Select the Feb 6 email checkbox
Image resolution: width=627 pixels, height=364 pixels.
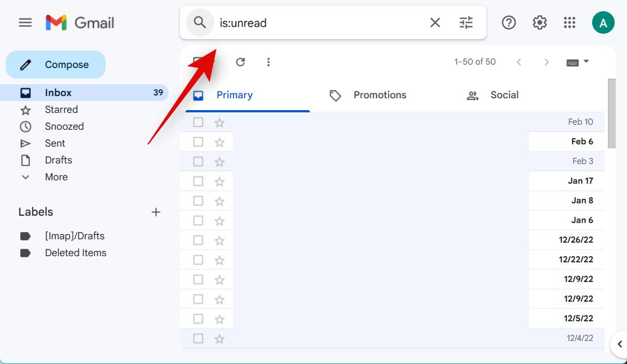pos(198,142)
